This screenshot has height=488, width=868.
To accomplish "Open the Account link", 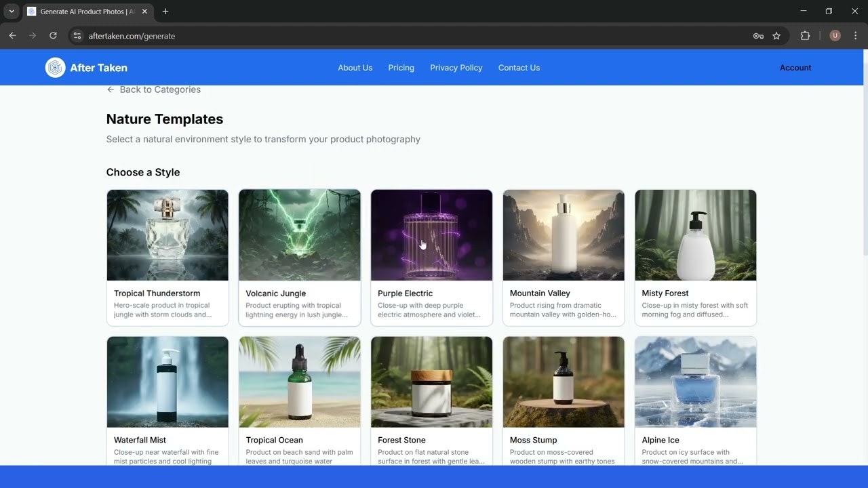I will tap(795, 68).
